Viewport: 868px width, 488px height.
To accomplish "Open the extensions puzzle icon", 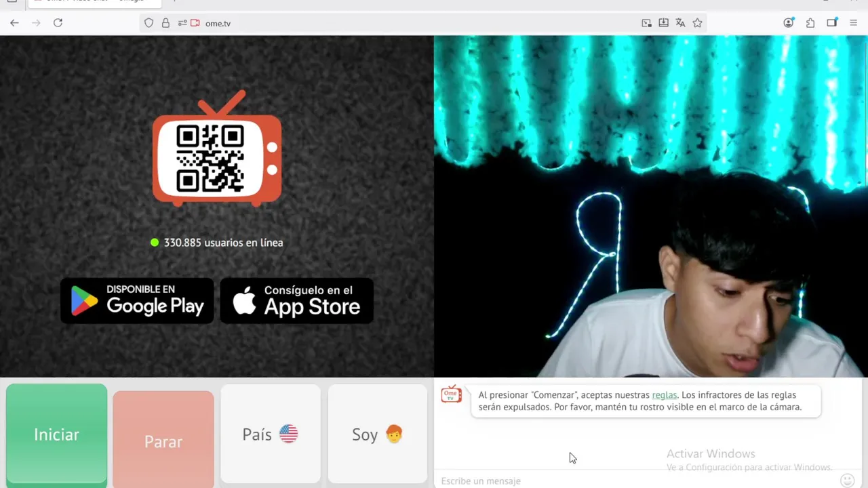I will tap(810, 23).
